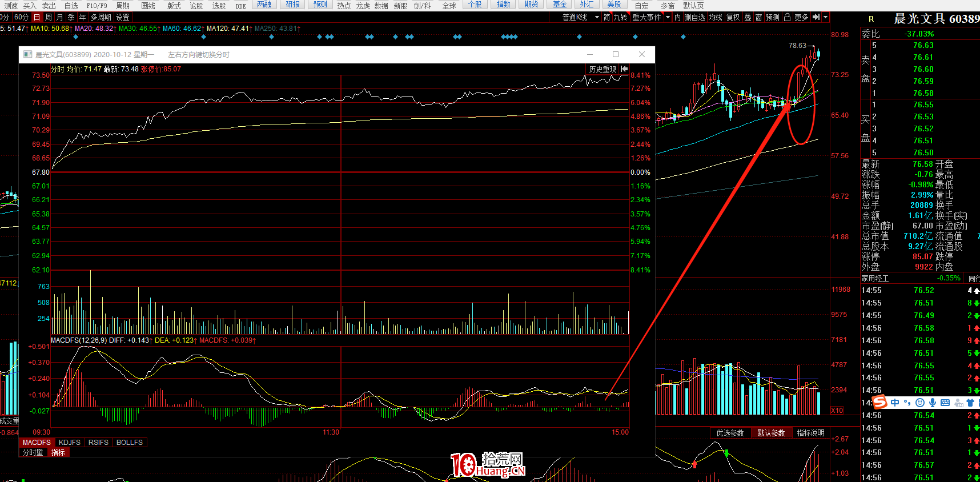Click the popup window's title bar icon
This screenshot has height=482, width=980.
click(x=27, y=55)
